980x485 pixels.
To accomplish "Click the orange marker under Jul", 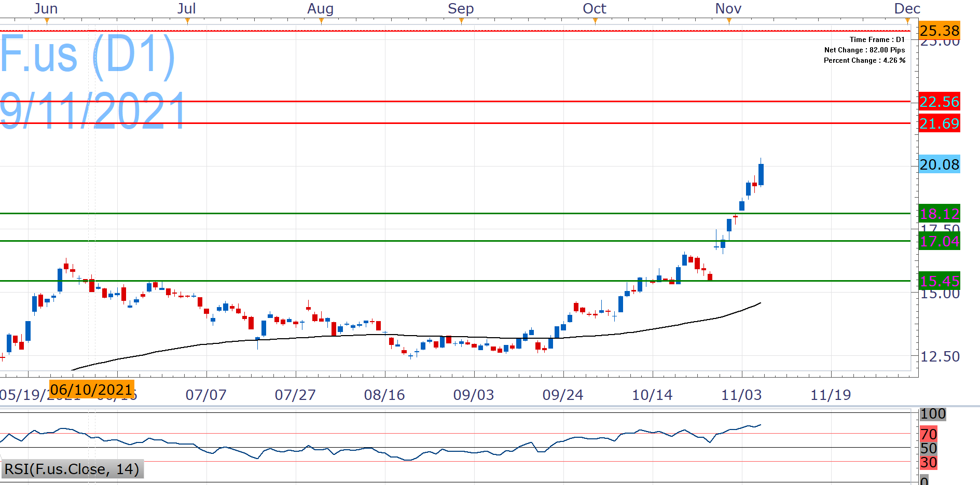I will pyautogui.click(x=187, y=21).
